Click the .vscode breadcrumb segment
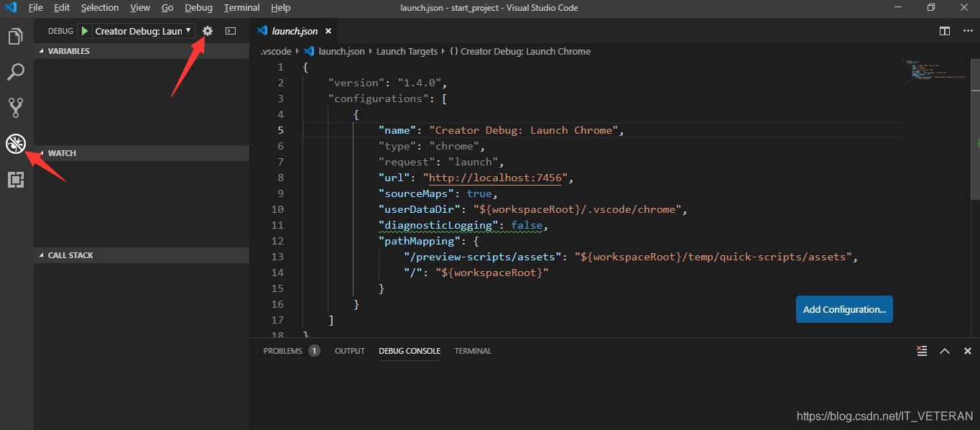The image size is (980, 430). 276,51
